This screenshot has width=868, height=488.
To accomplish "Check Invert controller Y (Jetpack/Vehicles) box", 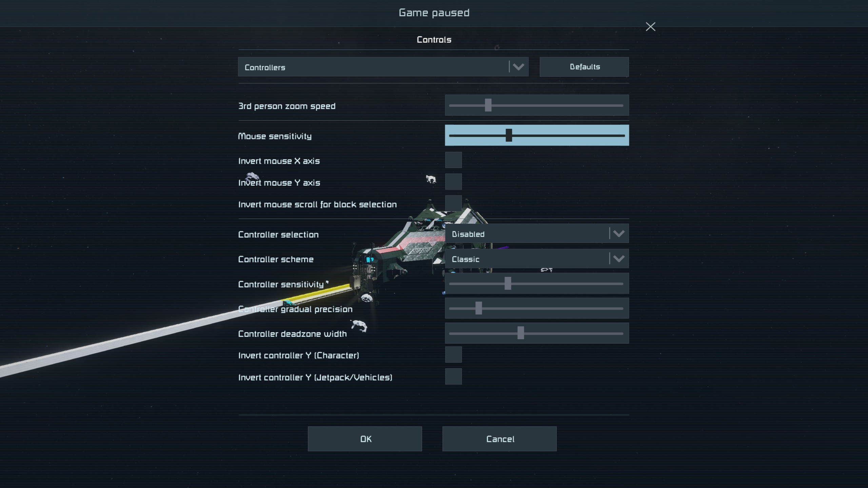I will pyautogui.click(x=453, y=377).
